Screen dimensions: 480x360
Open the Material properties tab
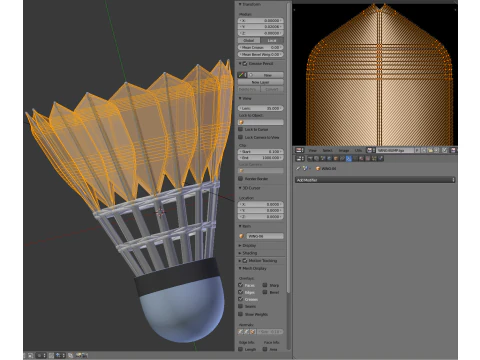click(362, 158)
